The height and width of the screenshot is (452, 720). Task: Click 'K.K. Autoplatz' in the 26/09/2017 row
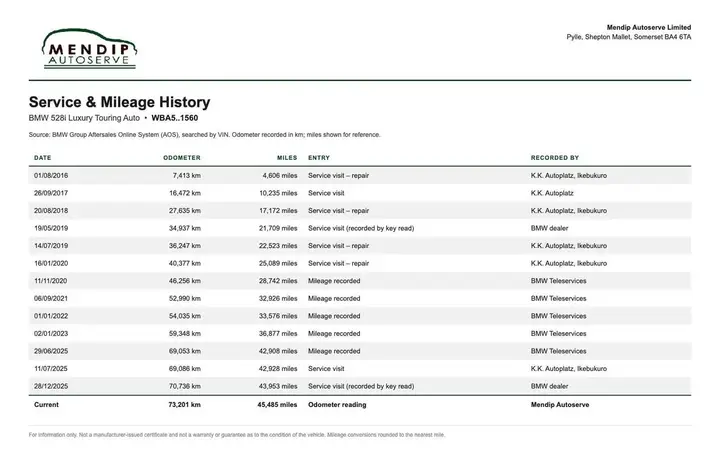[x=552, y=193]
